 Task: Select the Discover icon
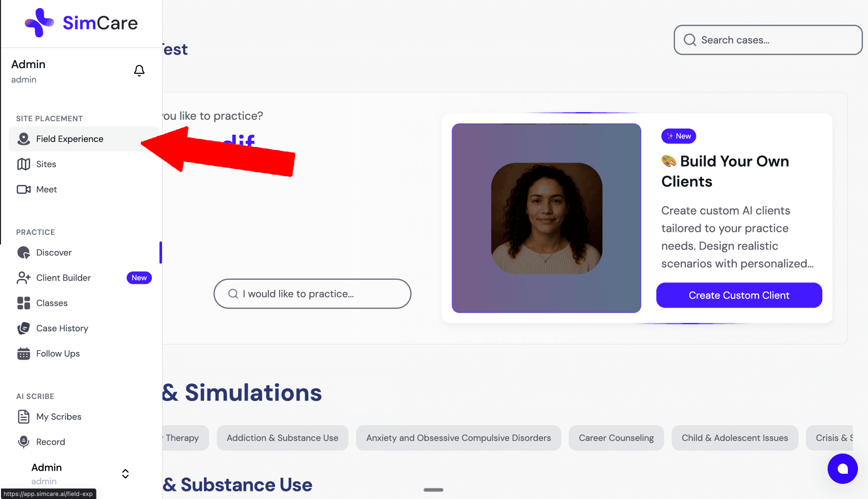click(23, 252)
